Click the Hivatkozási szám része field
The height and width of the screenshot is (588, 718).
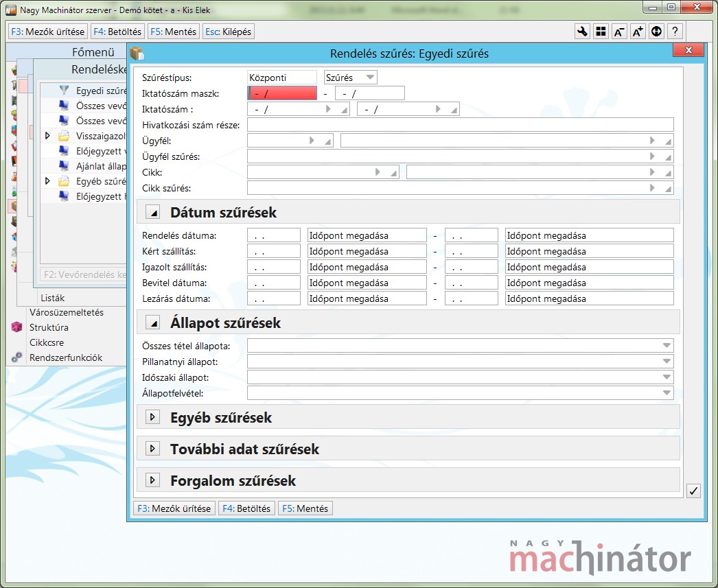click(460, 124)
